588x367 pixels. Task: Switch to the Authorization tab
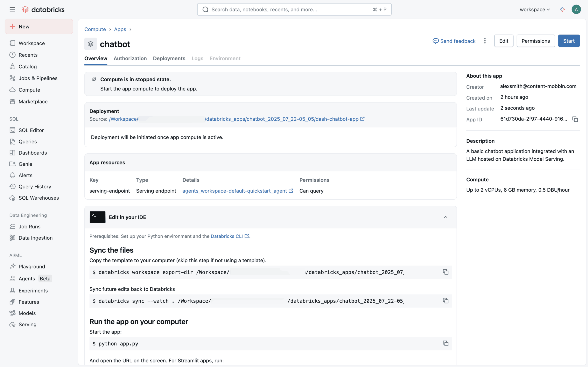point(130,58)
